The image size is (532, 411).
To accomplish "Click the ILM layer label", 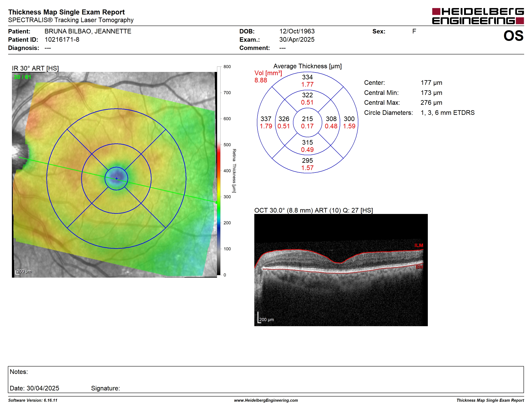I will 419,245.
